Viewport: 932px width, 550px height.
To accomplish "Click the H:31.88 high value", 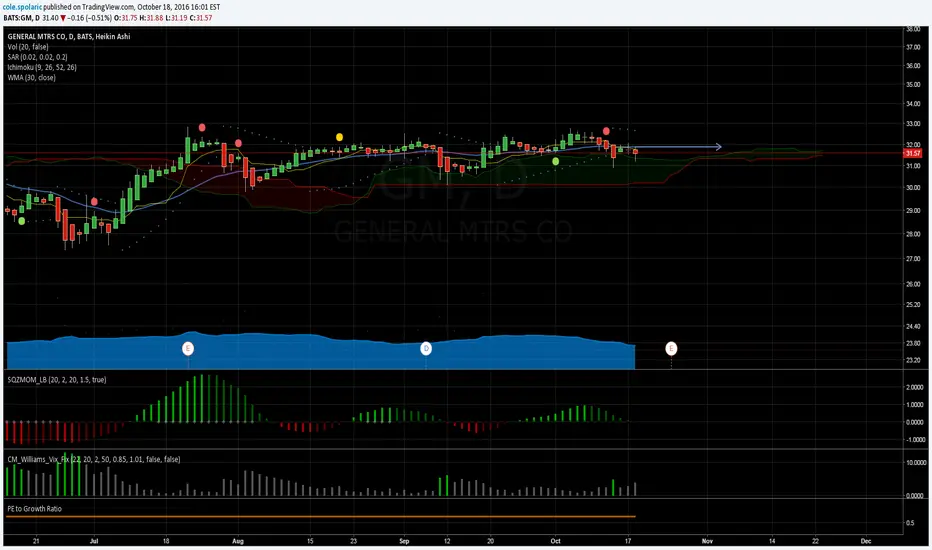I will (151, 18).
